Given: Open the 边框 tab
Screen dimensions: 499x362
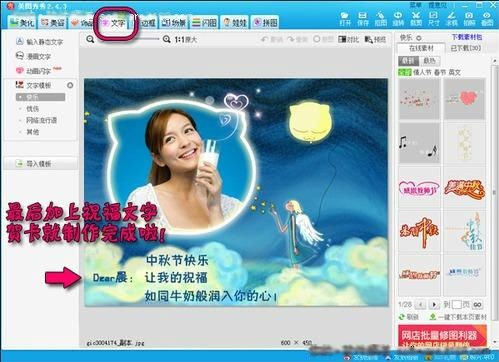Looking at the screenshot, I should pos(145,22).
